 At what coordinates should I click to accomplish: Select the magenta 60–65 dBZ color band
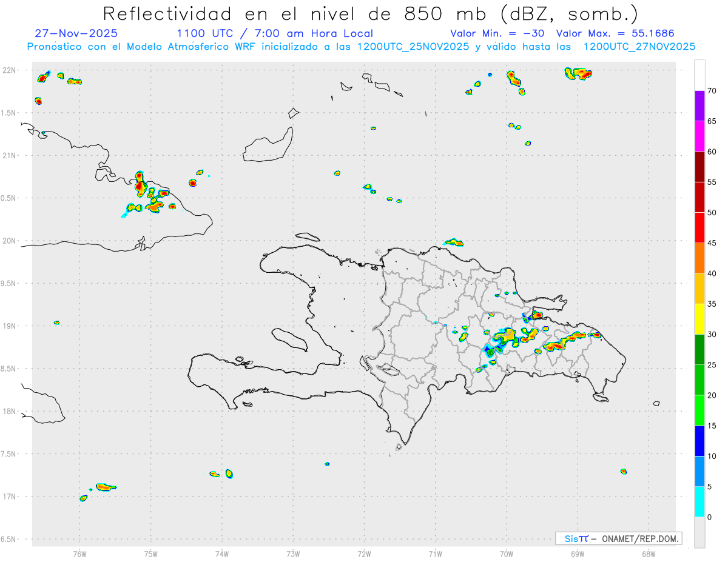(699, 136)
